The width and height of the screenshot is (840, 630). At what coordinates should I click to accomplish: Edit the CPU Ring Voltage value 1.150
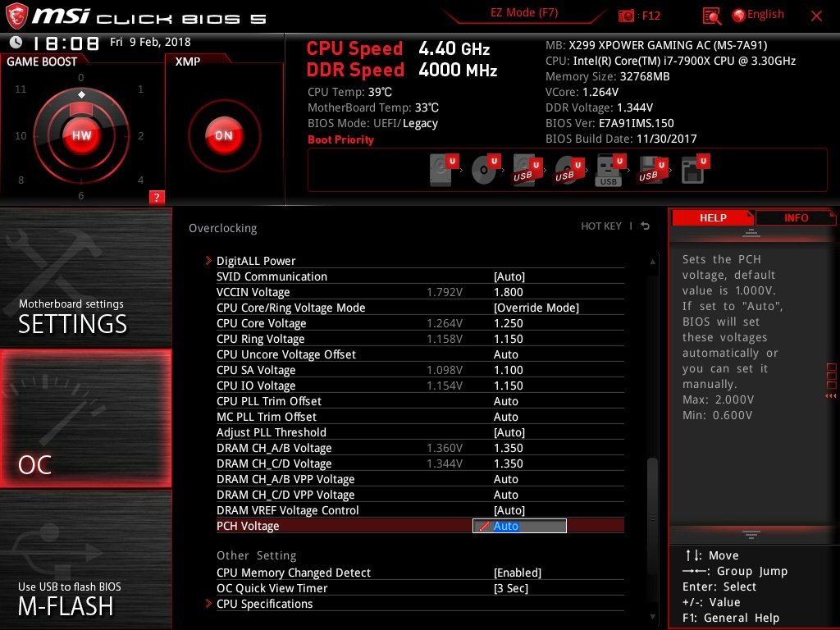click(x=509, y=339)
